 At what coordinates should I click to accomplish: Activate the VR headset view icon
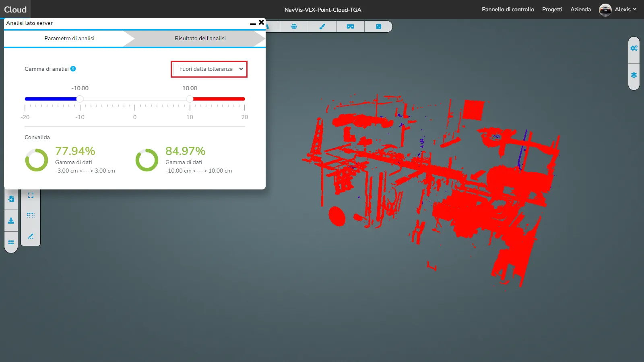coord(350,27)
